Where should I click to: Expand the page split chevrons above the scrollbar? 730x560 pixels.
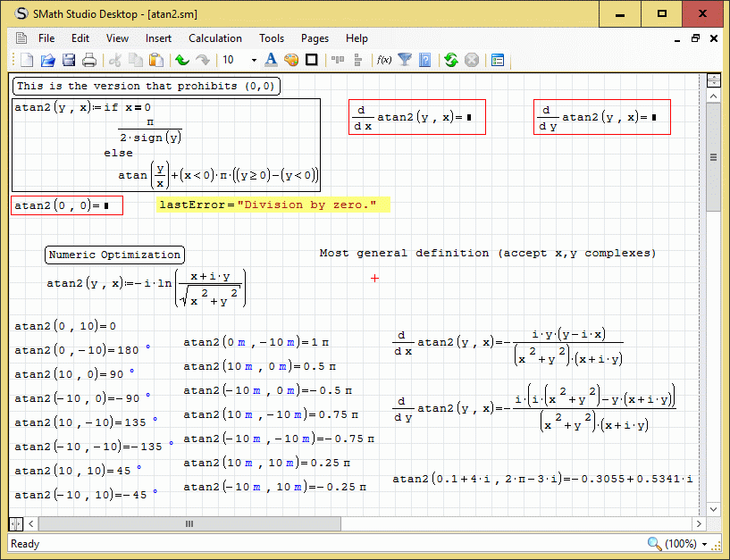click(713, 80)
